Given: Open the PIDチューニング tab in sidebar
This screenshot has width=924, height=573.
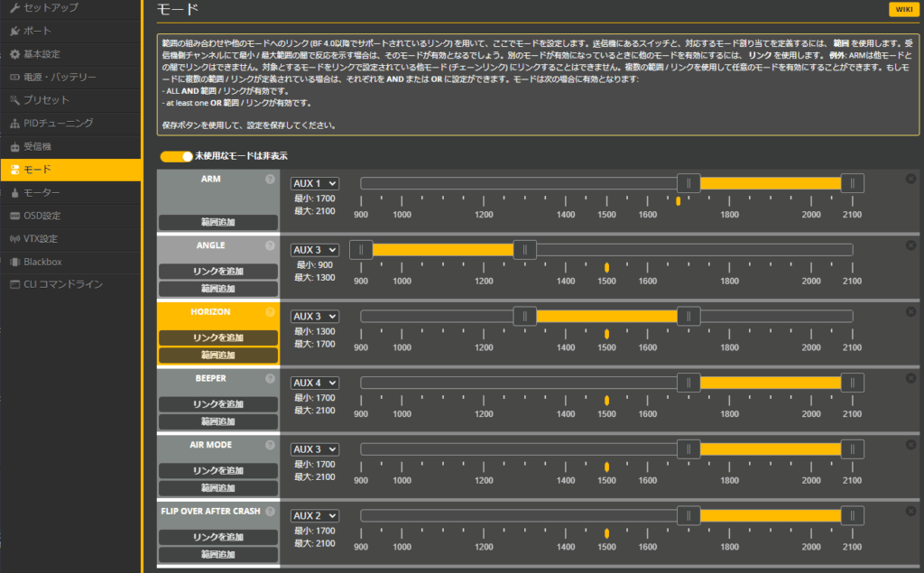Looking at the screenshot, I should pyautogui.click(x=59, y=123).
